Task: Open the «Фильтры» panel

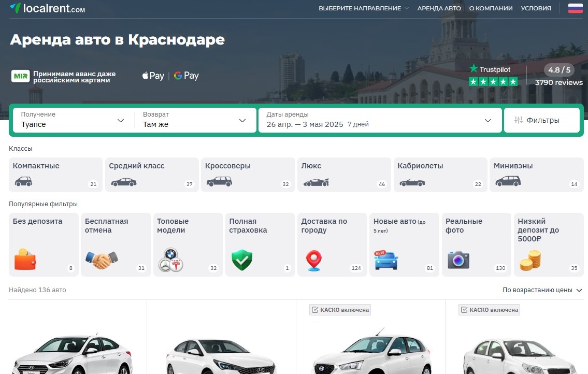Action: pyautogui.click(x=542, y=120)
